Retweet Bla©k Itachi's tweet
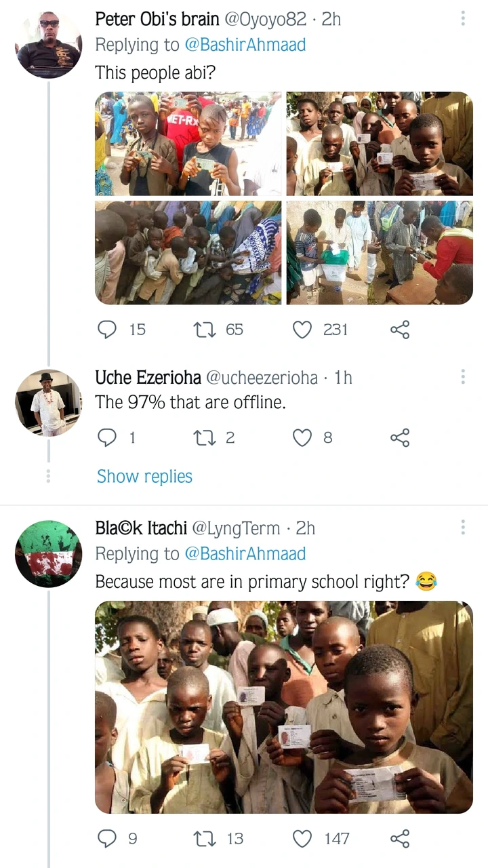Image resolution: width=488 pixels, height=868 pixels. pyautogui.click(x=203, y=839)
